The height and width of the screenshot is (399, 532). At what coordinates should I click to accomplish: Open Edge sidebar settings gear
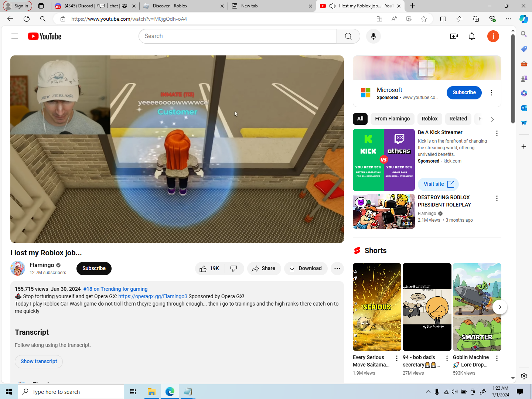tap(524, 376)
